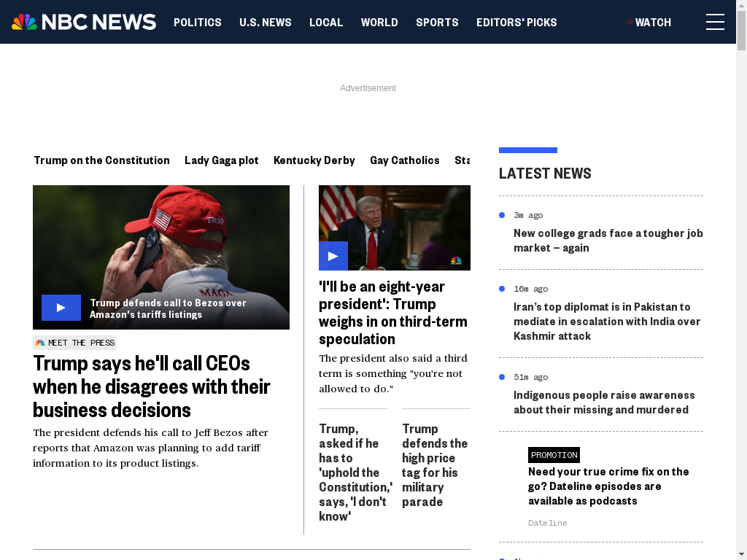The width and height of the screenshot is (747, 560).
Task: Click the '16m ago' timestamp
Action: (531, 289)
